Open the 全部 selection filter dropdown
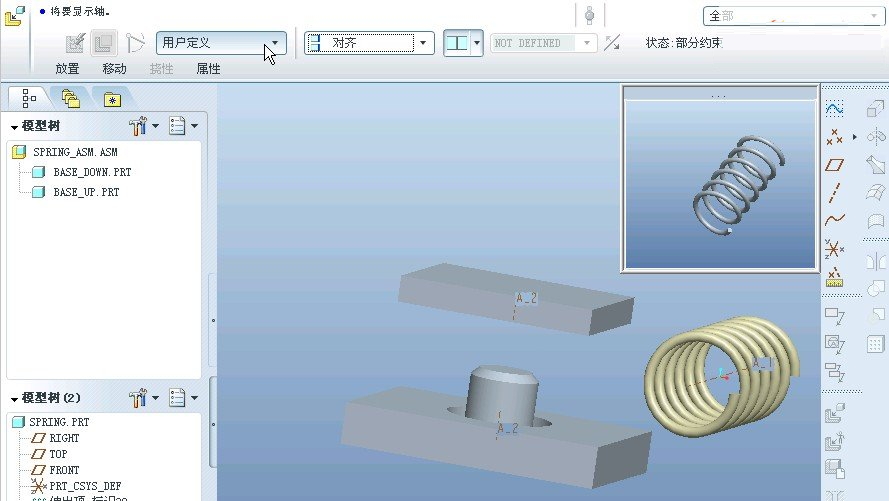889x501 pixels. pos(793,16)
